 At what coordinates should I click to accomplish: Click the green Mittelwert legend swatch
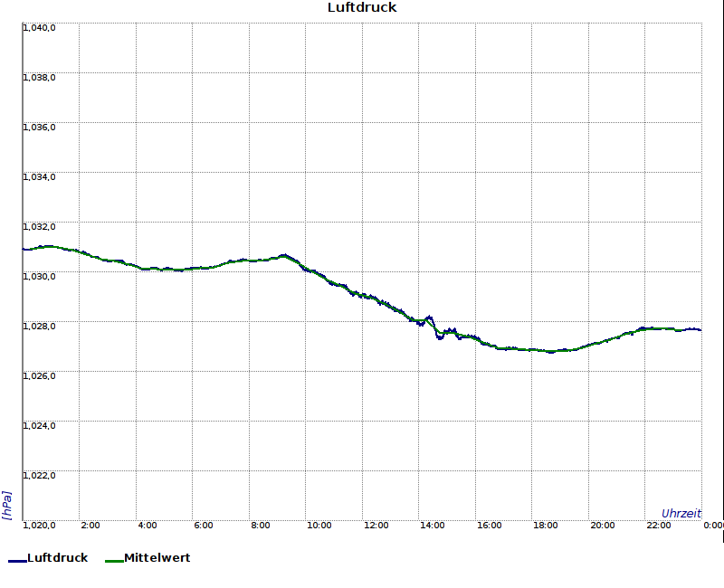point(115,561)
